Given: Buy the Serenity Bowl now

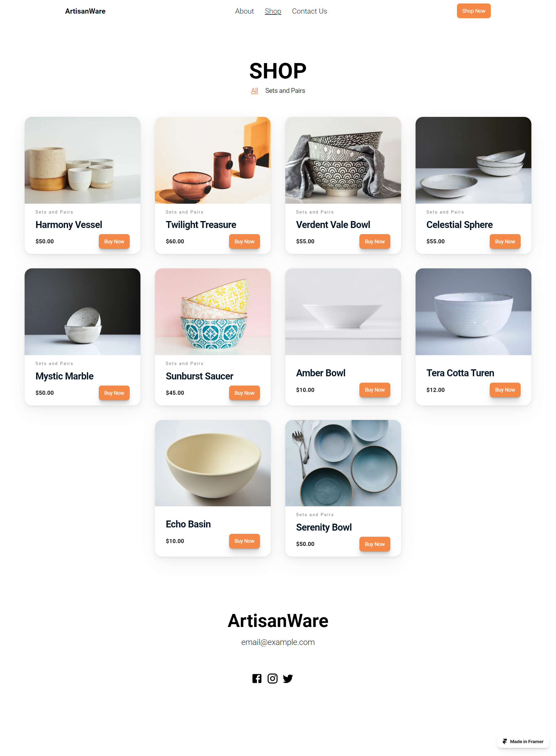Looking at the screenshot, I should (x=375, y=544).
